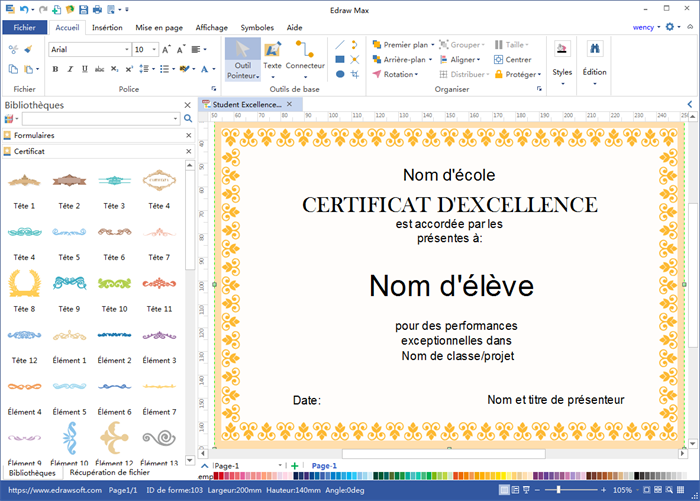This screenshot has width=700, height=501.
Task: Switch to the Mise en page tab
Action: pyautogui.click(x=157, y=28)
